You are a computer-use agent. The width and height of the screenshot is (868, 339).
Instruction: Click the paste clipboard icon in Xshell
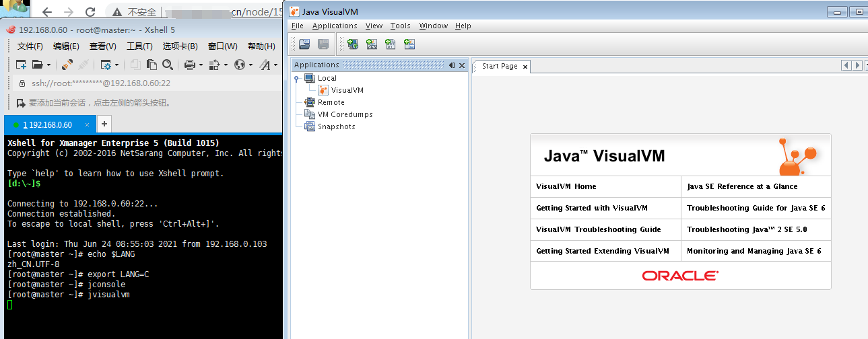tap(152, 65)
